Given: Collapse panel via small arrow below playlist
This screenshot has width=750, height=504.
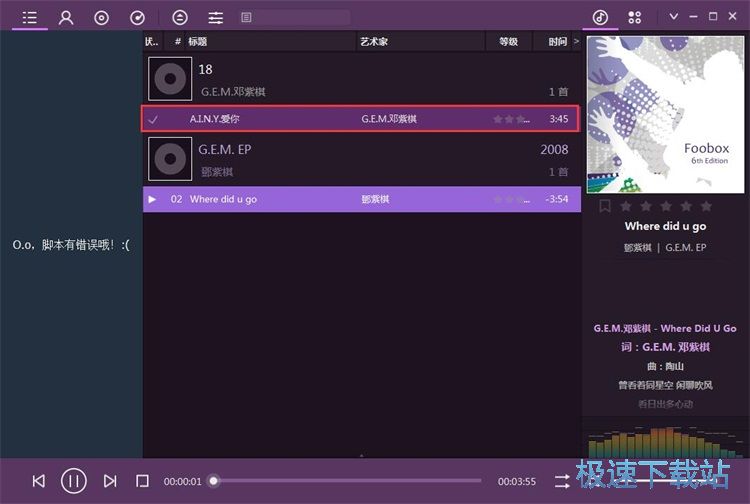Looking at the screenshot, I should [x=362, y=456].
